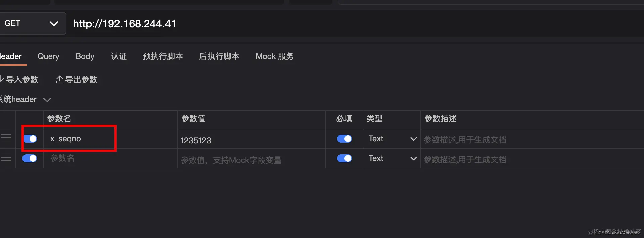Click the URL address input field

tap(235, 23)
